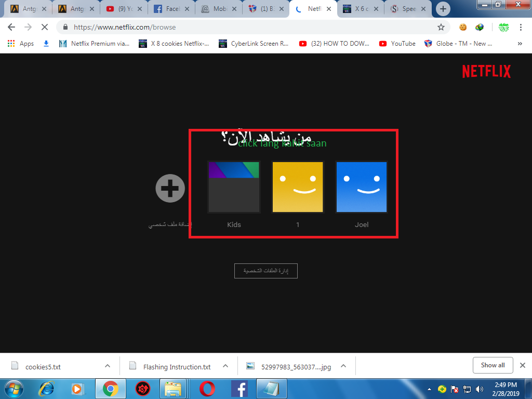Image resolution: width=532 pixels, height=399 pixels.
Task: Expand options for Flashing Instruction.txt download
Action: pos(225,366)
